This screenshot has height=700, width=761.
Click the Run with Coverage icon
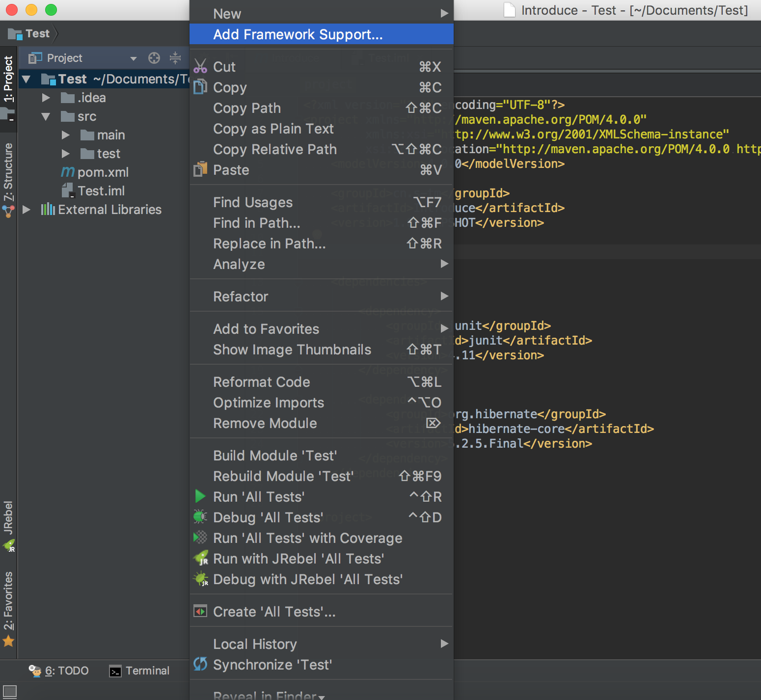click(x=200, y=538)
